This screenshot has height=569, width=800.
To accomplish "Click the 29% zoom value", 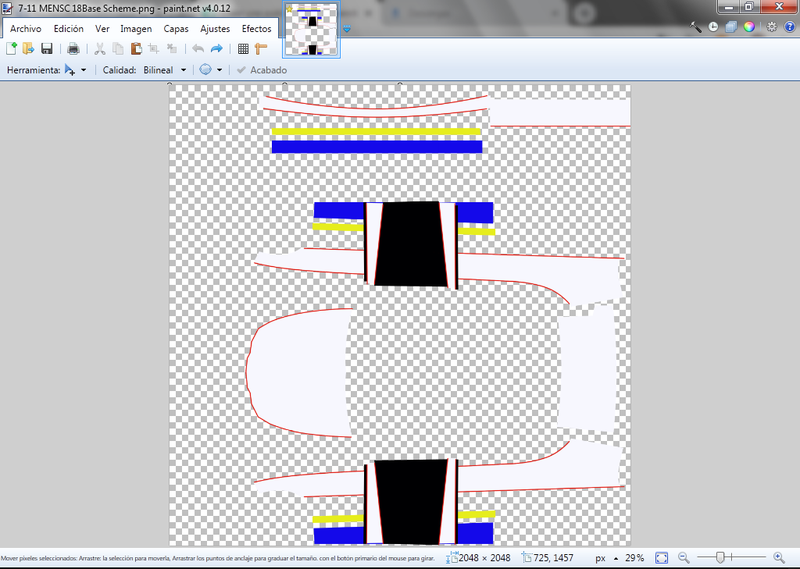I will tap(635, 558).
